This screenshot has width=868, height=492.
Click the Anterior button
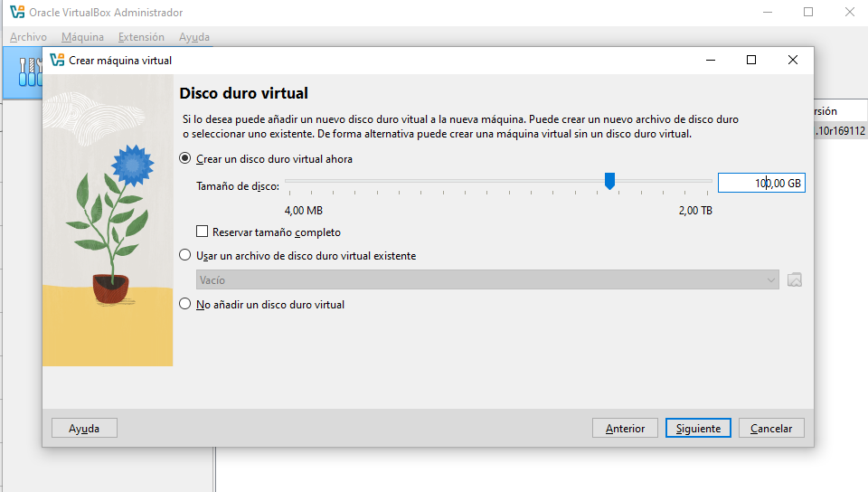coord(625,429)
